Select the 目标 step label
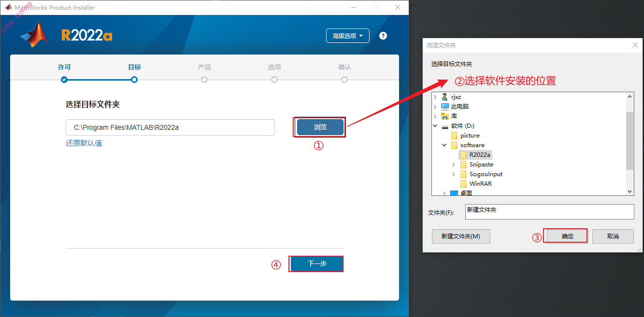644x317 pixels. [x=134, y=67]
